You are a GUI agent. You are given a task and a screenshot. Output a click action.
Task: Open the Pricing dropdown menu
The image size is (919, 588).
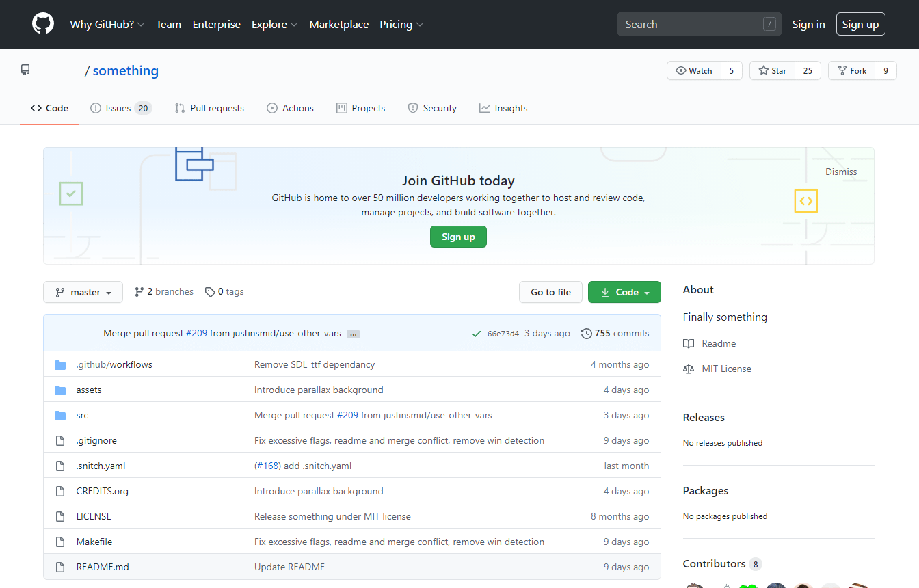point(401,24)
